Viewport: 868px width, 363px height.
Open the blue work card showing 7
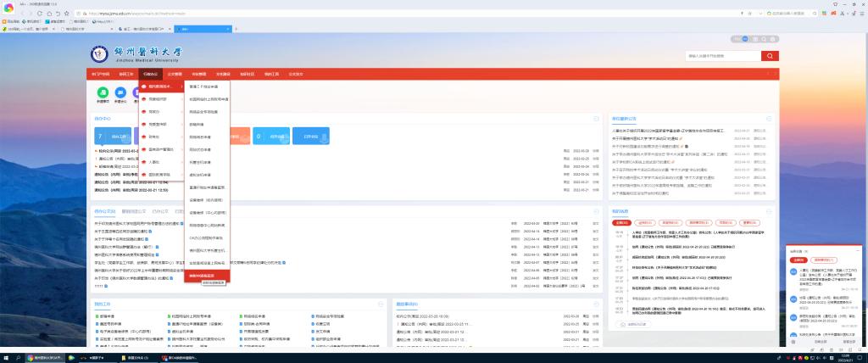tap(113, 136)
